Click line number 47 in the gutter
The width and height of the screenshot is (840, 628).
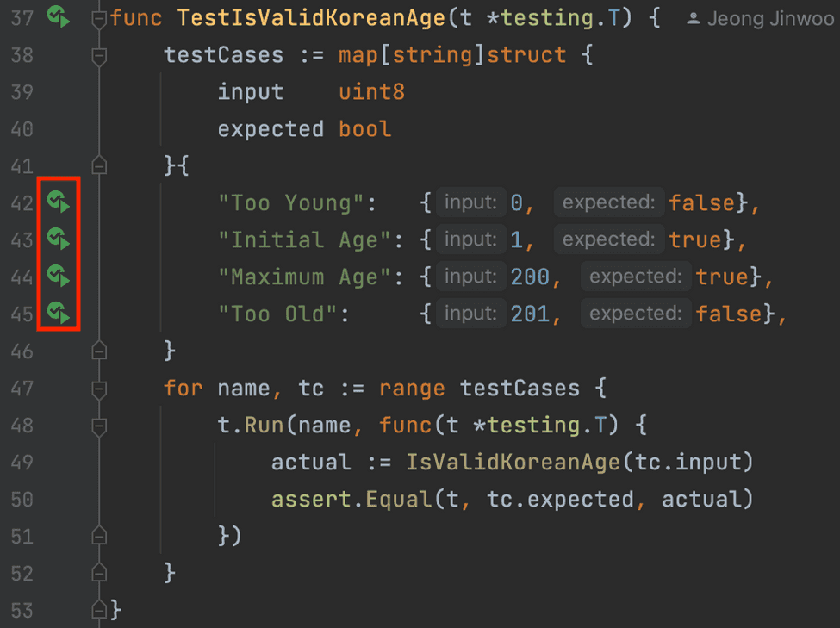coord(23,388)
